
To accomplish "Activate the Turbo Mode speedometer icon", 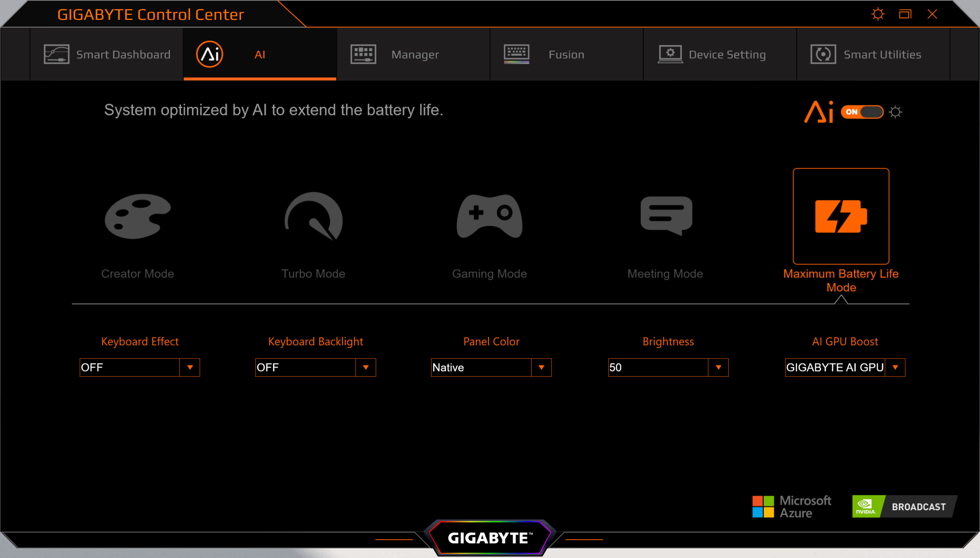I will coord(313,216).
